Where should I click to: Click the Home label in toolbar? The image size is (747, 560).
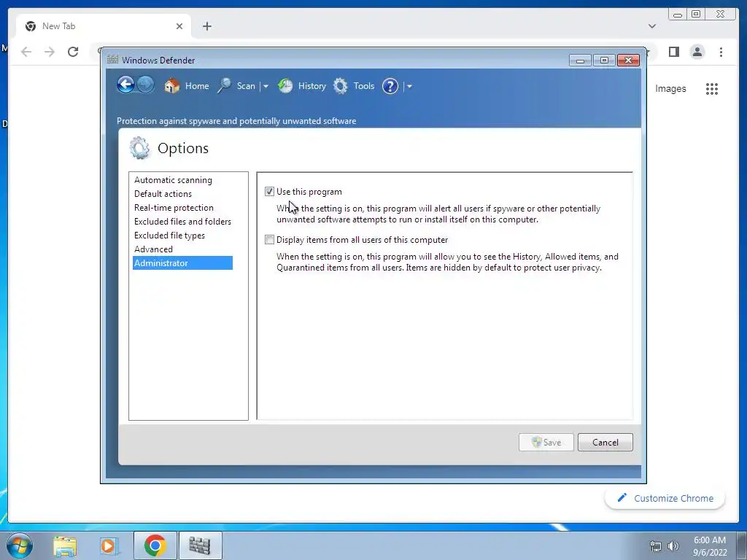point(197,86)
